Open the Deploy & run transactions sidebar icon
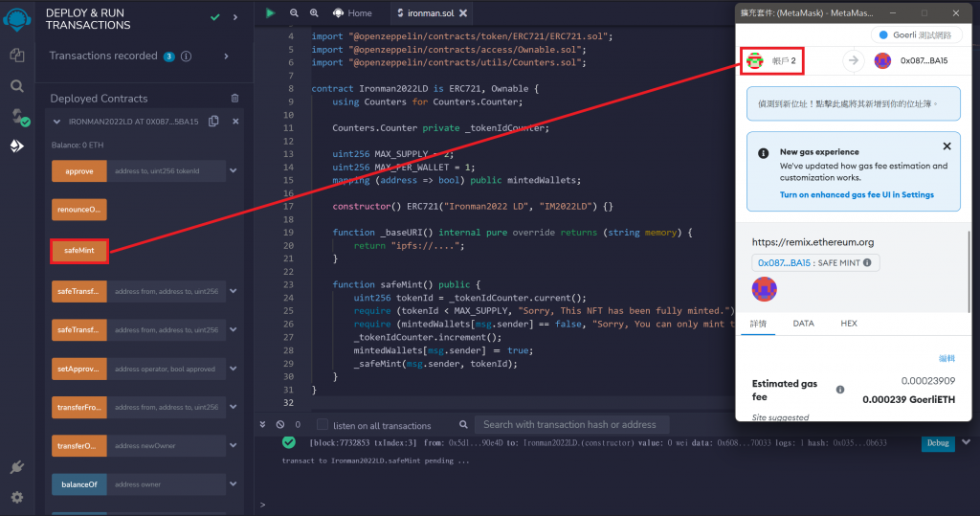This screenshot has height=516, width=980. (x=17, y=146)
